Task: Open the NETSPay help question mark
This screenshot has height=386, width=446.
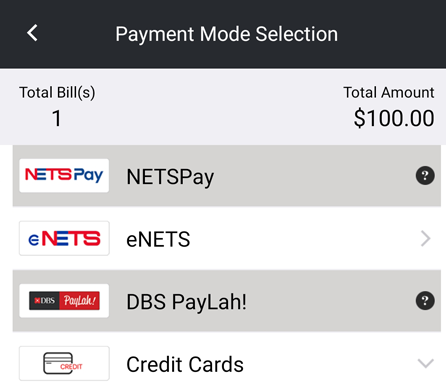Action: coord(425,175)
